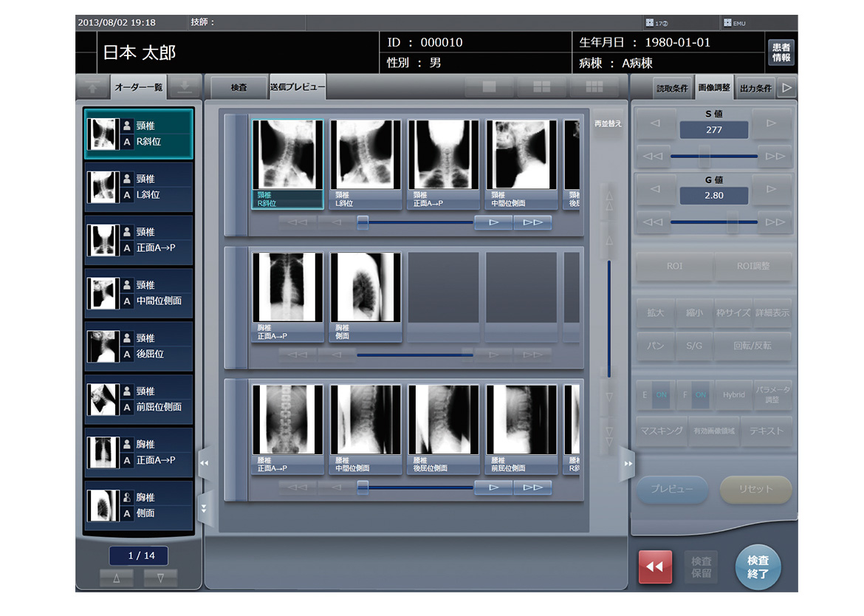
Task: Expand the order list downward with the double-chevron handle
Action: click(205, 507)
